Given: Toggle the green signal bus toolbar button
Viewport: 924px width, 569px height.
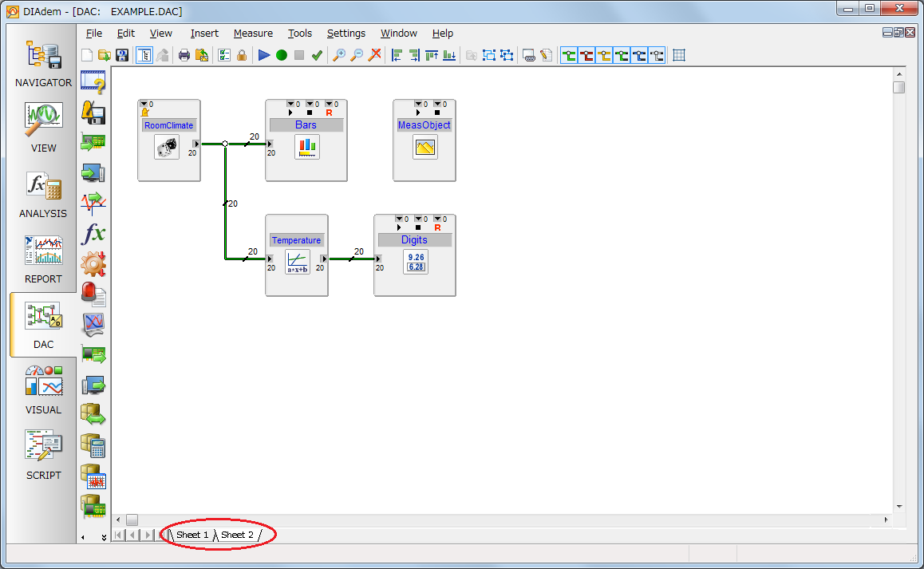Looking at the screenshot, I should point(569,55).
